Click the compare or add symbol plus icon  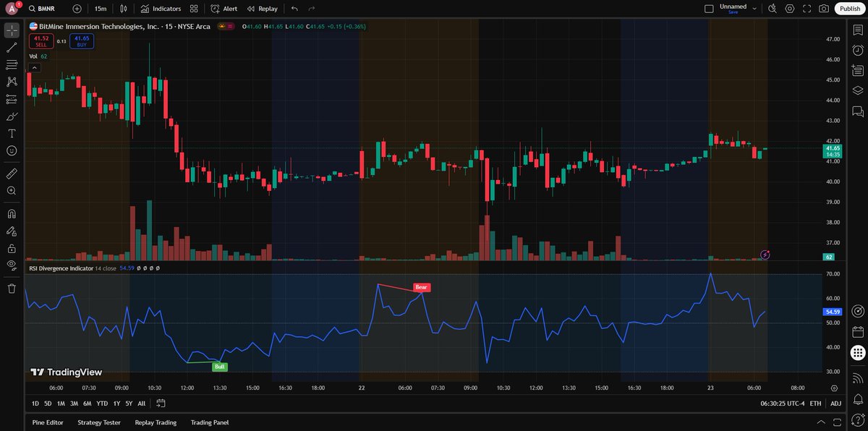click(x=77, y=9)
